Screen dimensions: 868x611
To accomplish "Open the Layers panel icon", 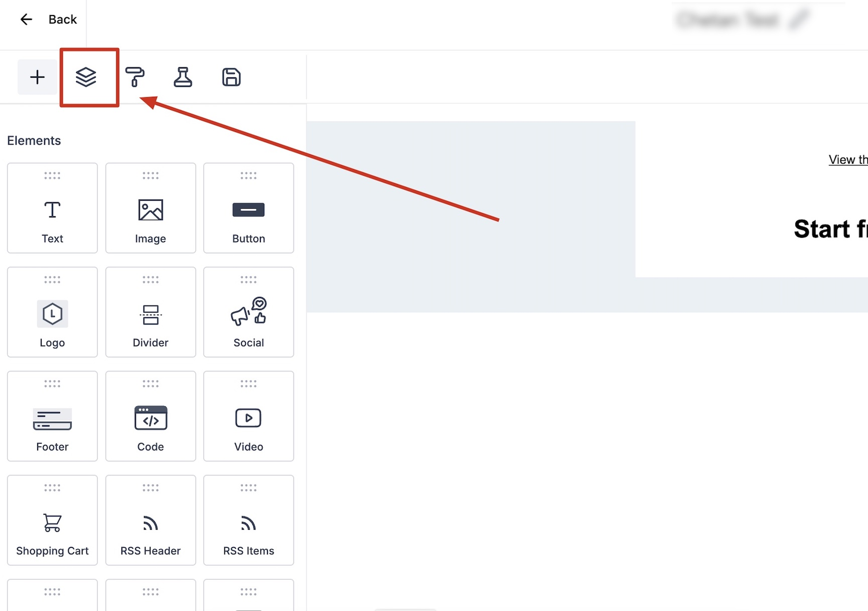I will pos(86,77).
